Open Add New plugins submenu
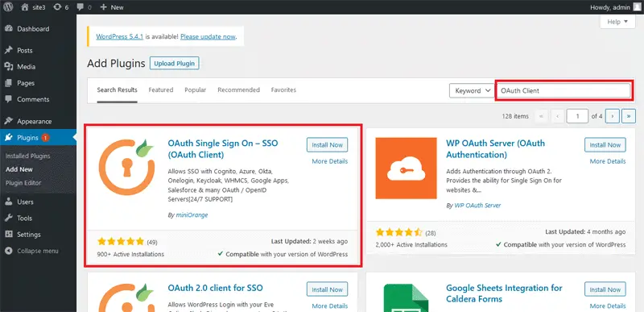 pos(19,169)
